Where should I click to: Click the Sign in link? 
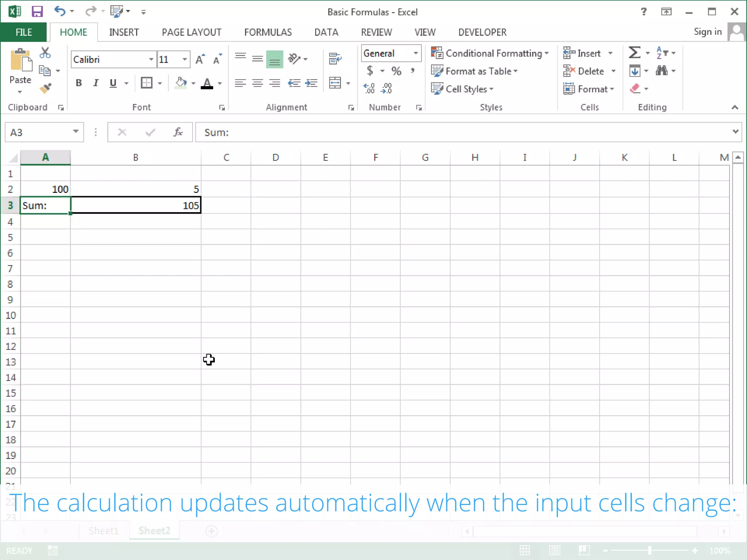(x=707, y=32)
